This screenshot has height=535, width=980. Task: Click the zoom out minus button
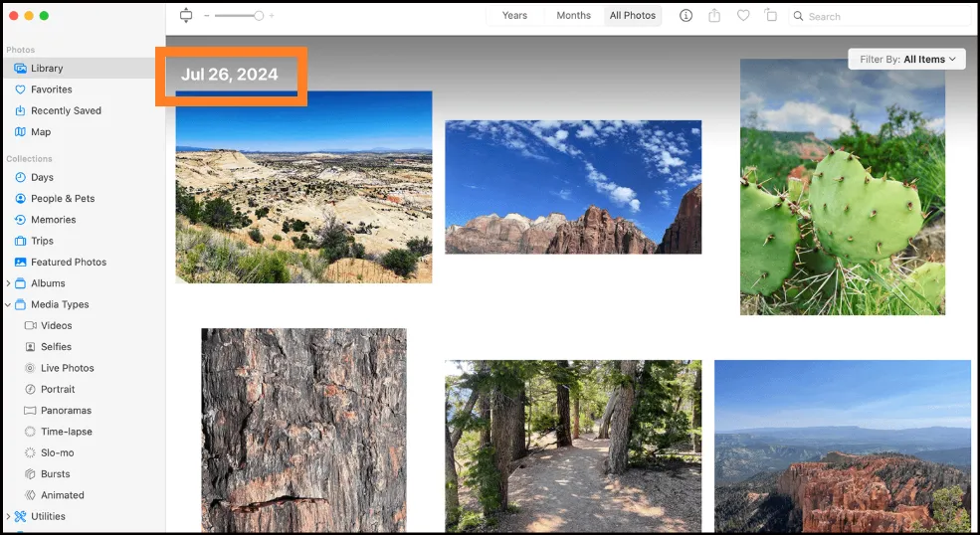[206, 16]
